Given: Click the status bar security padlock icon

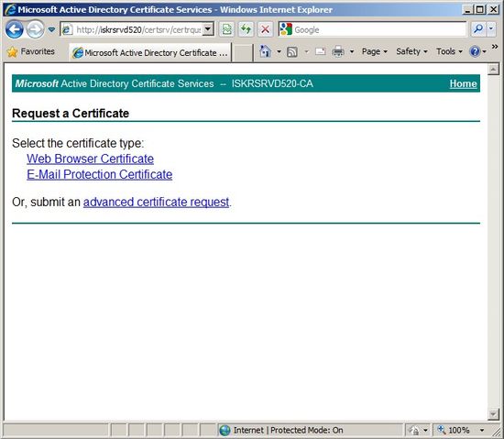Looking at the screenshot, I should (x=414, y=431).
